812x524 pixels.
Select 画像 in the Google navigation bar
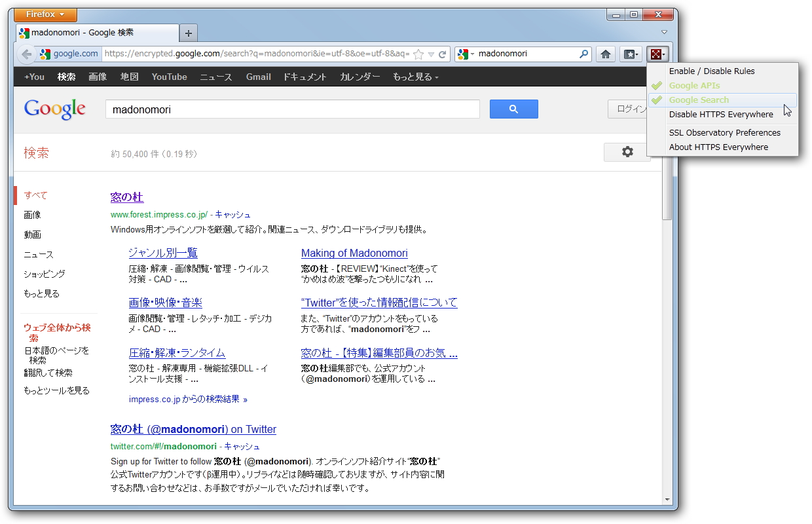[x=97, y=77]
